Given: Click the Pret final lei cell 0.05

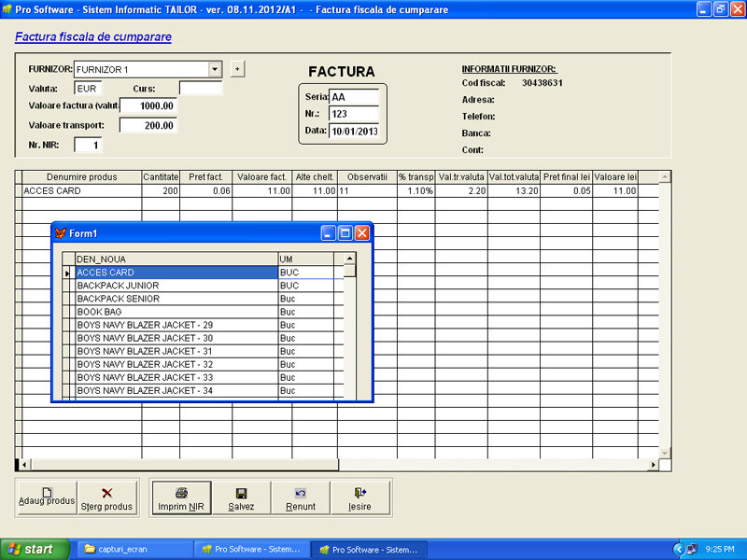Looking at the screenshot, I should click(567, 191).
